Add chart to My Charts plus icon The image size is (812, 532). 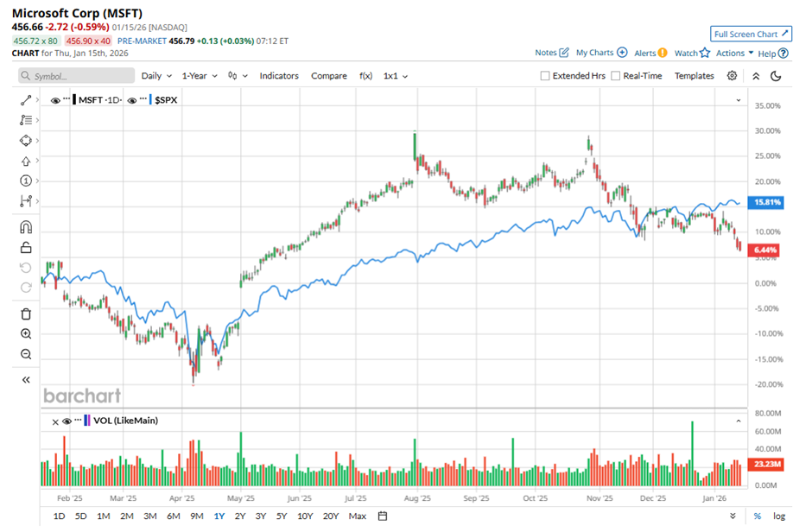point(623,53)
